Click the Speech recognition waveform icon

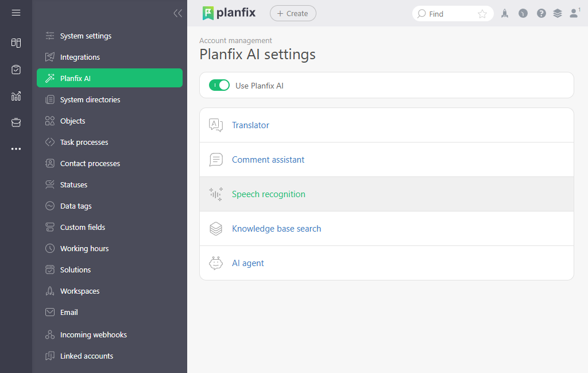(x=216, y=194)
